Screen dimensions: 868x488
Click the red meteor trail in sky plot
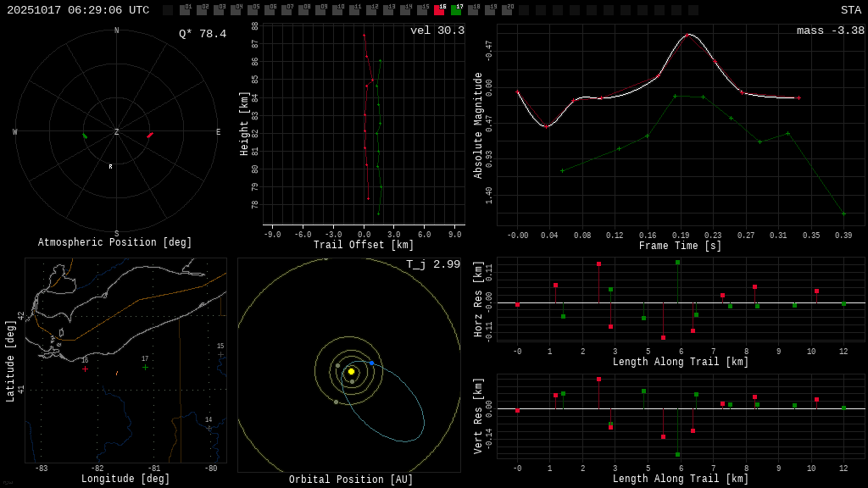click(x=150, y=135)
